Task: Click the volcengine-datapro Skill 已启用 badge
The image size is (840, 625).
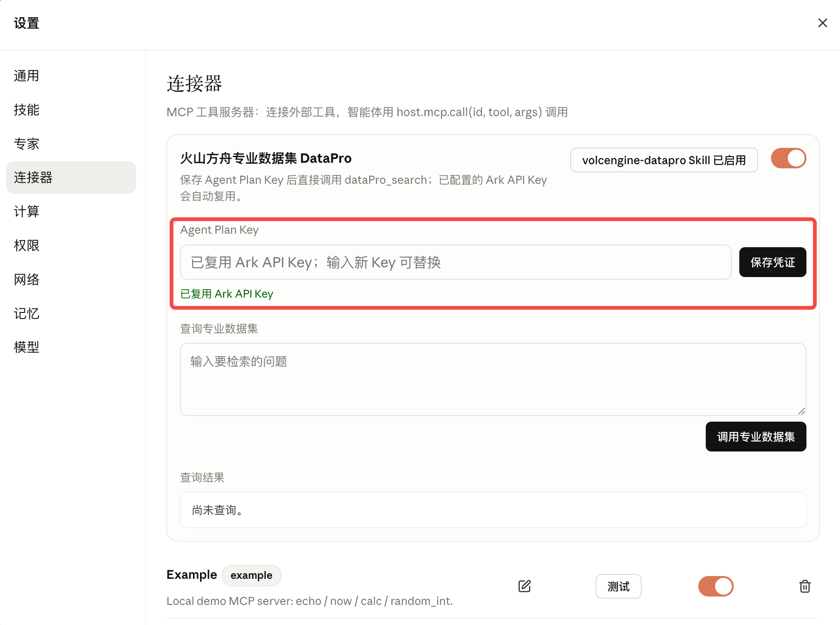Action: (664, 160)
